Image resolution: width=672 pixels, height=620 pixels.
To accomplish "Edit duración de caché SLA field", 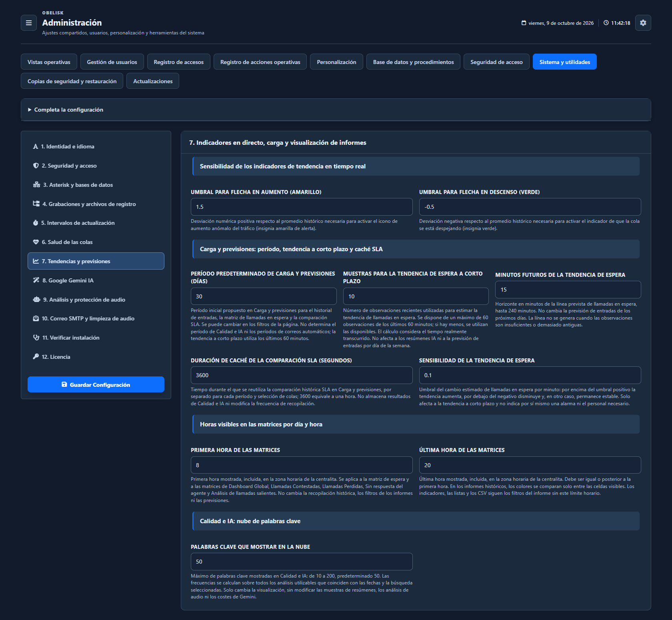I will click(302, 375).
